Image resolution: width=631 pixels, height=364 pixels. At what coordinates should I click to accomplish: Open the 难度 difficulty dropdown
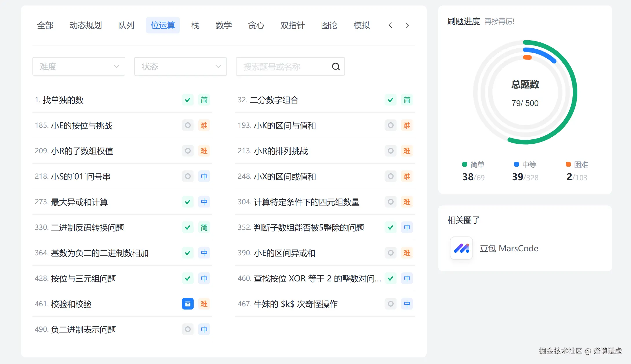tap(79, 67)
